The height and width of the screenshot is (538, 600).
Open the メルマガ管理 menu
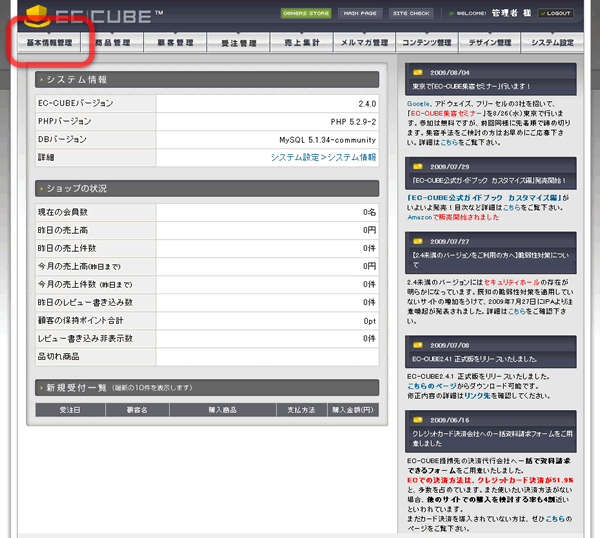tap(364, 42)
